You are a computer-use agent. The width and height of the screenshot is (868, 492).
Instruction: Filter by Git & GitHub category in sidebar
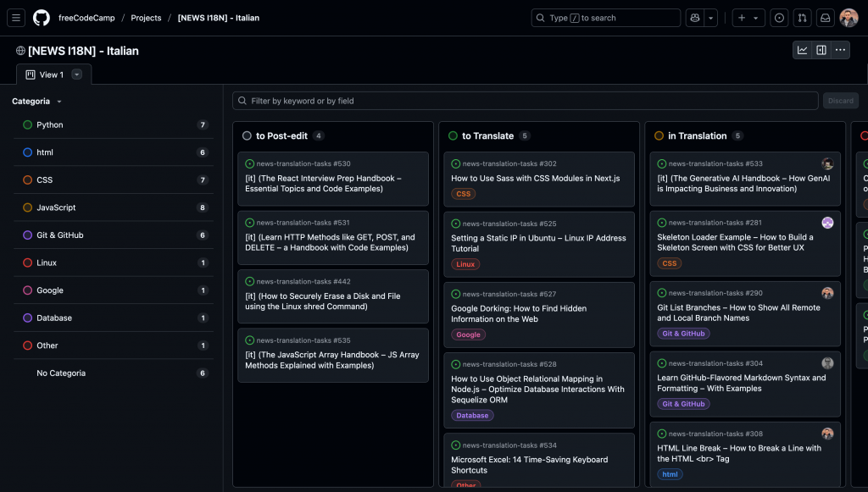[x=114, y=235]
